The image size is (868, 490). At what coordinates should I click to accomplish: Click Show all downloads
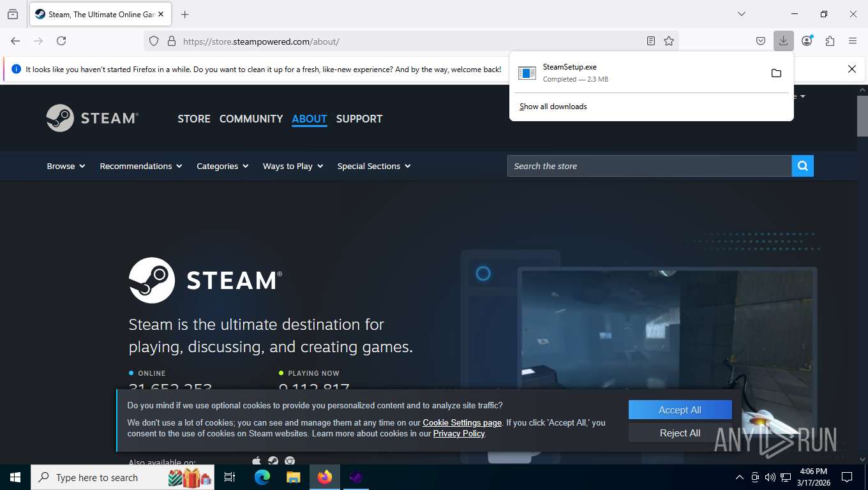click(553, 107)
